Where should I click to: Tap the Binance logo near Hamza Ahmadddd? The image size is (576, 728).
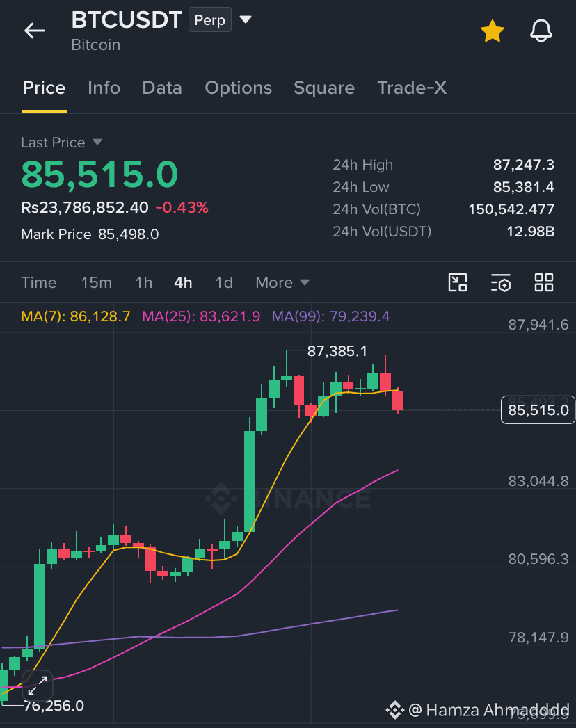point(395,710)
